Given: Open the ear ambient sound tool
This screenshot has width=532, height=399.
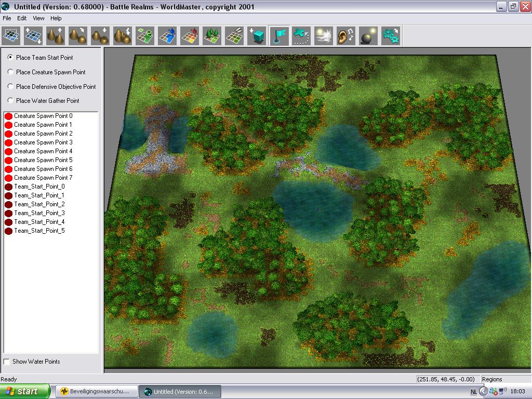Looking at the screenshot, I should (346, 36).
